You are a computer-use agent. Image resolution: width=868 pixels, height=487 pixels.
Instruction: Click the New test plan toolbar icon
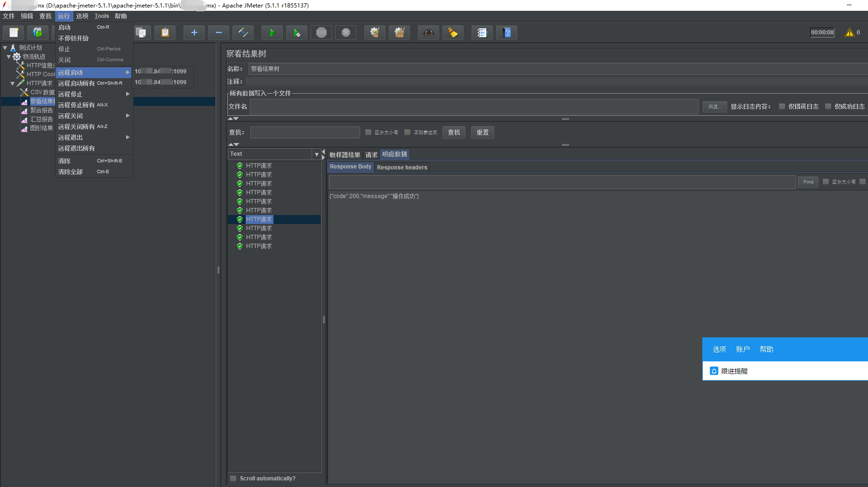pos(14,32)
